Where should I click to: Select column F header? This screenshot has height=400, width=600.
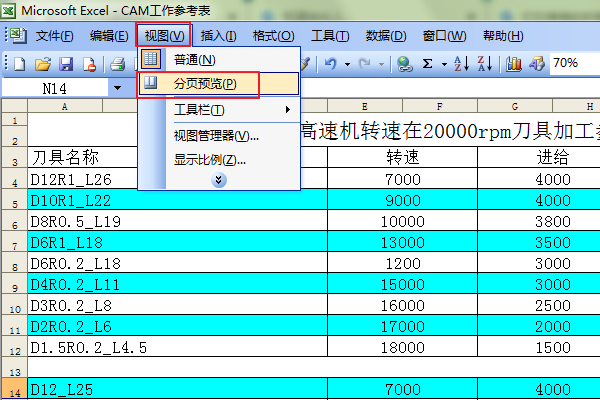(440, 106)
